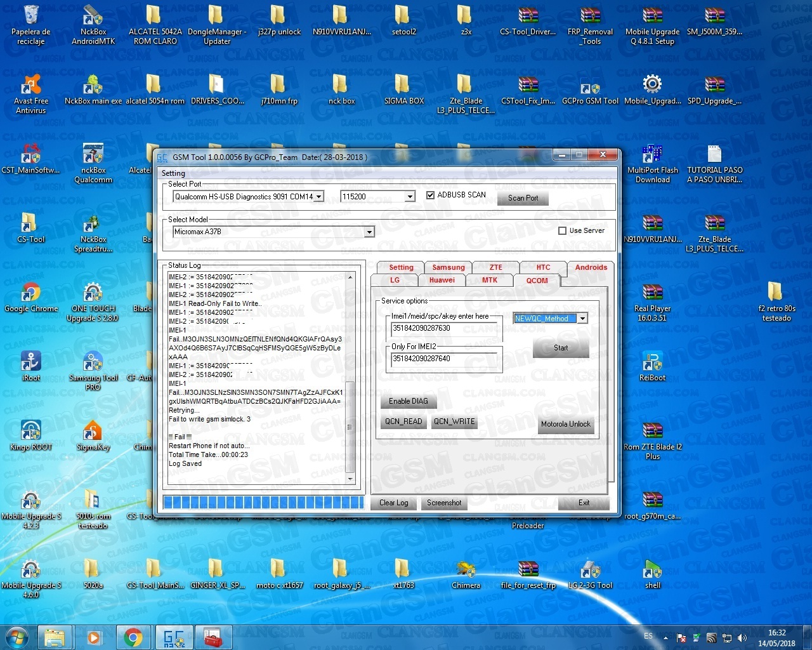Image resolution: width=812 pixels, height=650 pixels.
Task: Click the Start button
Action: tap(561, 348)
